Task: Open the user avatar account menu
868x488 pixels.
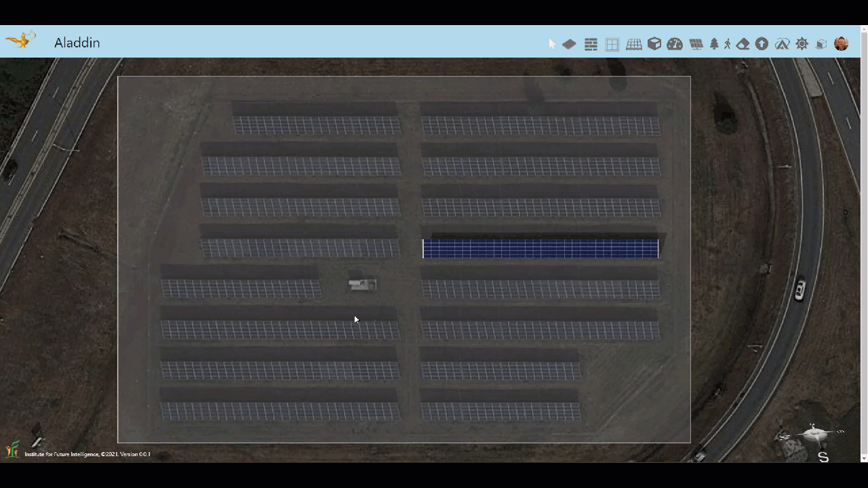Action: (x=842, y=44)
